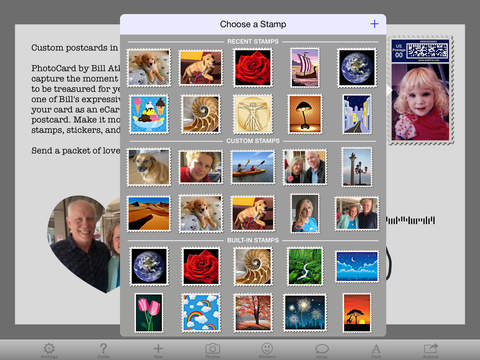Pick the puppy with leash stamp in Custom Stamps

[x=253, y=213]
